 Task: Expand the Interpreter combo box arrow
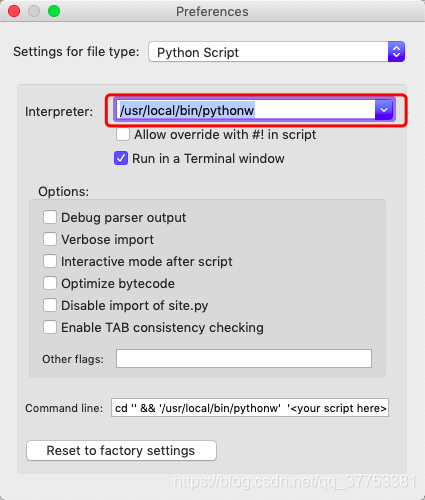pos(384,110)
